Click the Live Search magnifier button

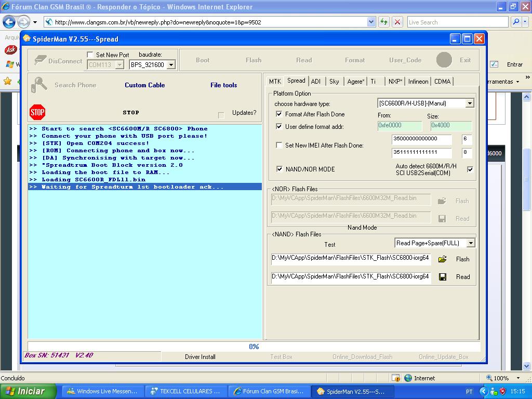(x=516, y=22)
